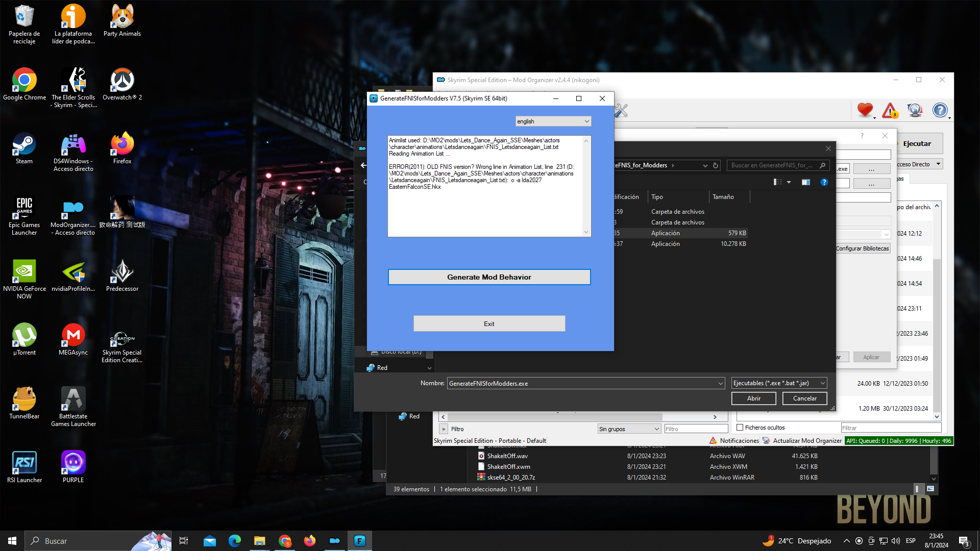Select the ShakeItOff.xwm file
Image resolution: width=980 pixels, height=551 pixels.
[508, 467]
